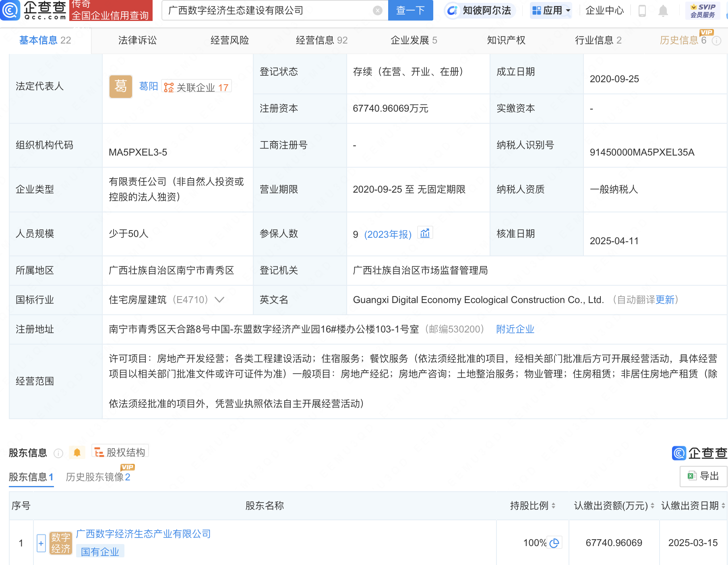This screenshot has height=565, width=728.
Task: Clear the search box with the X icon
Action: (x=377, y=10)
